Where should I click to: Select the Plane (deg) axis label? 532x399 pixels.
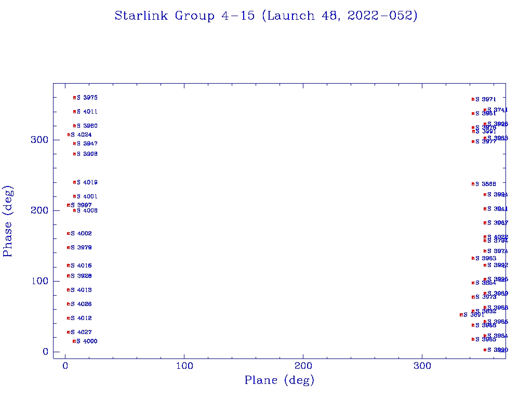(x=280, y=381)
